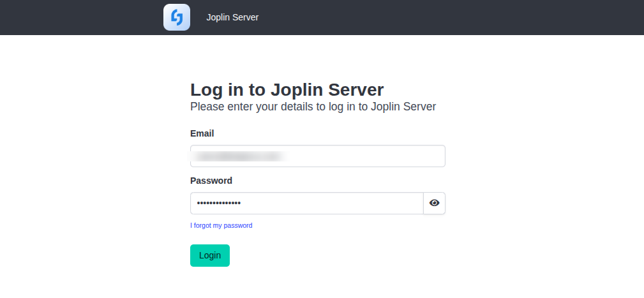Toggle password visibility beside the Password field

coord(434,203)
